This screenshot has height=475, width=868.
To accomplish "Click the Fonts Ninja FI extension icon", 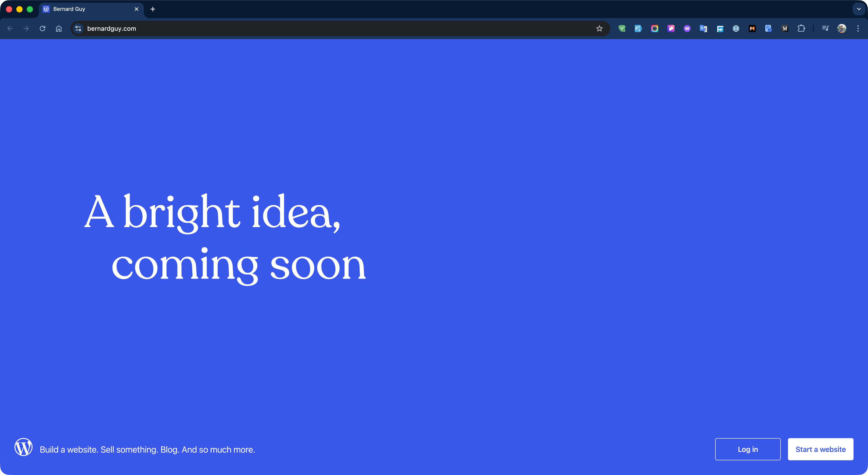I will [638, 29].
